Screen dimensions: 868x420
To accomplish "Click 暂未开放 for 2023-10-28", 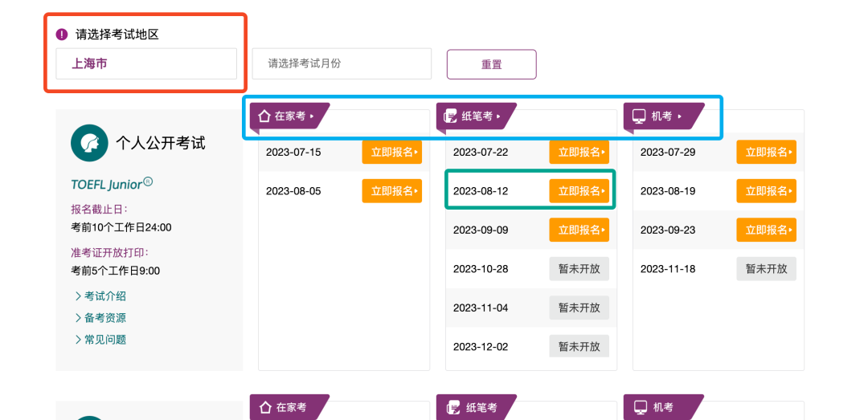I will point(579,269).
